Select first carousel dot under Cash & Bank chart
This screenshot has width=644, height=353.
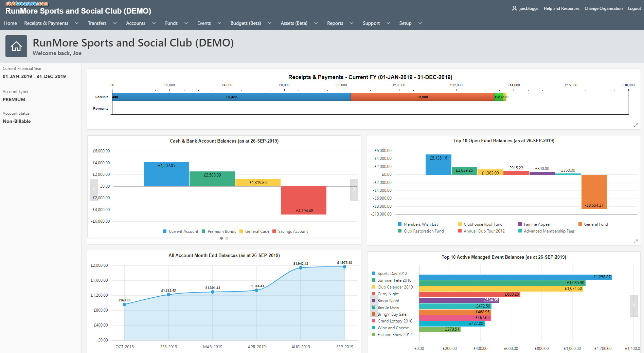tap(221, 238)
